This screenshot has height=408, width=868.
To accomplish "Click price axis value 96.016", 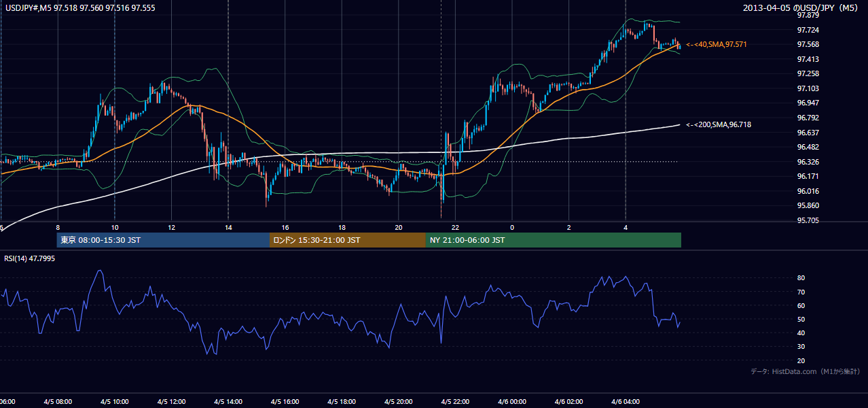I will pyautogui.click(x=807, y=191).
